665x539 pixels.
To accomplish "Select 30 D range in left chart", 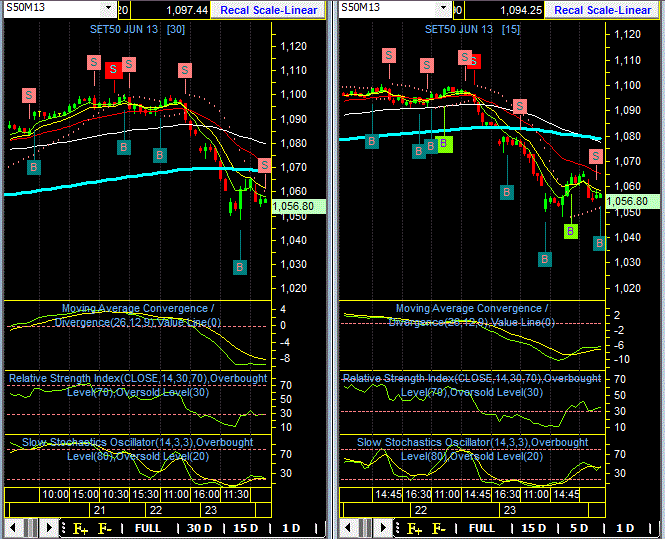I will [199, 528].
